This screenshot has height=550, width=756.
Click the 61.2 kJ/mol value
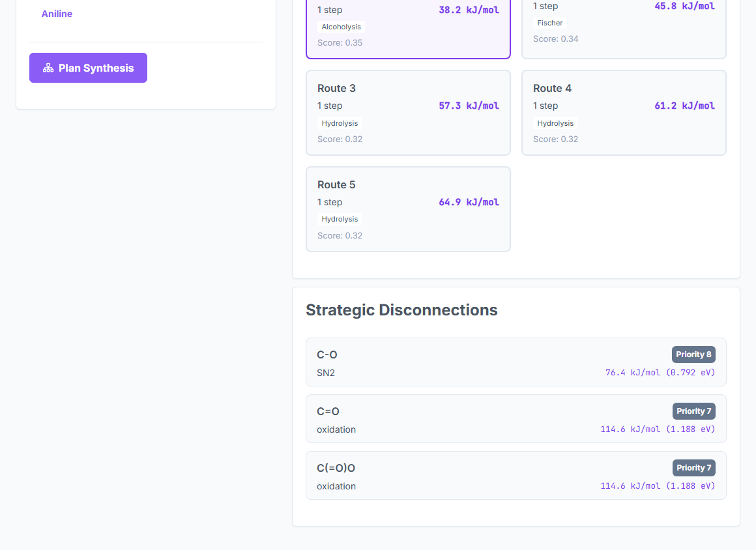685,106
